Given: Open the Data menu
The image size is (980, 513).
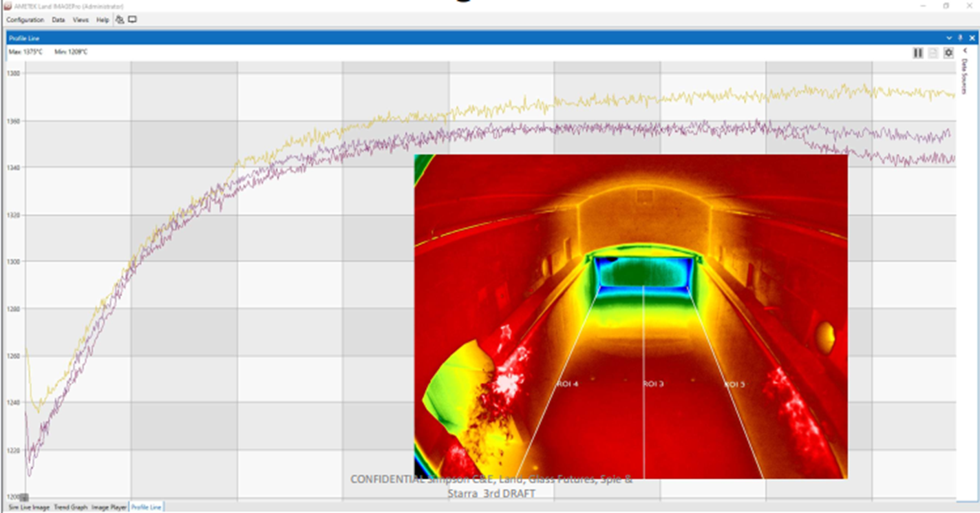Looking at the screenshot, I should (58, 19).
